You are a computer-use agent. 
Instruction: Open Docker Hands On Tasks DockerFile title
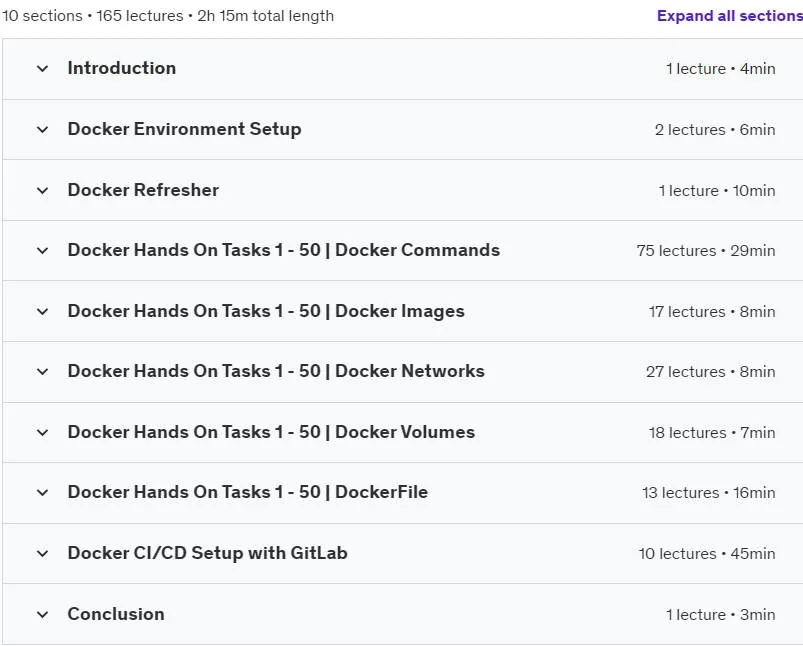coord(248,492)
